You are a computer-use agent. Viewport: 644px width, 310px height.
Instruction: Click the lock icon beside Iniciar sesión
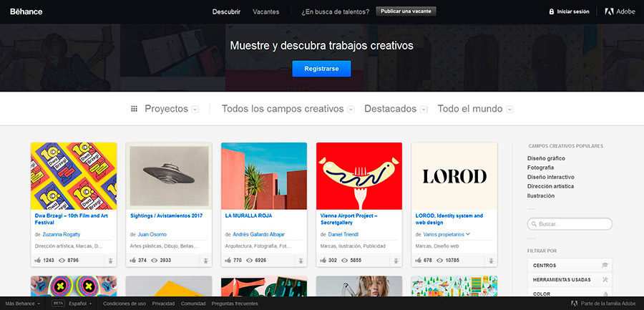pos(552,11)
